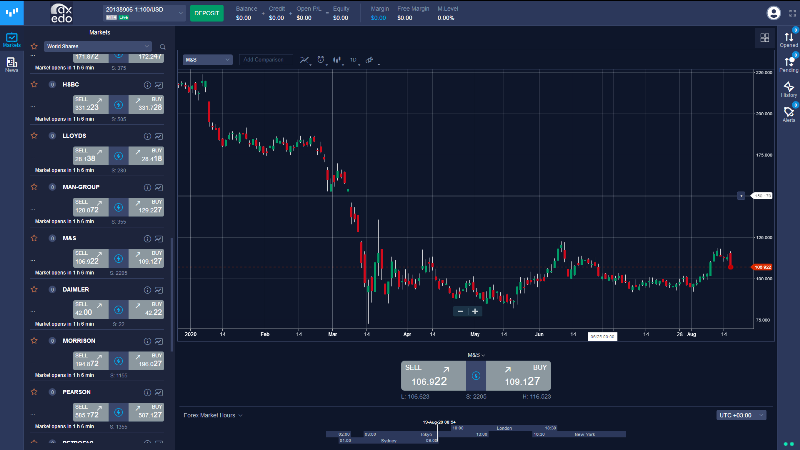Screen dimensions: 800x450
Task: Open the chart layout grid icon
Action: [x=764, y=38]
